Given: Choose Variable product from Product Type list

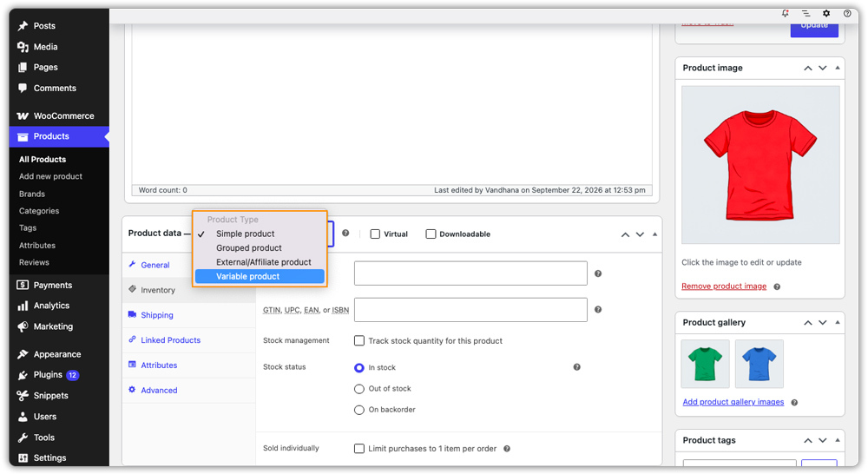Looking at the screenshot, I should 260,276.
